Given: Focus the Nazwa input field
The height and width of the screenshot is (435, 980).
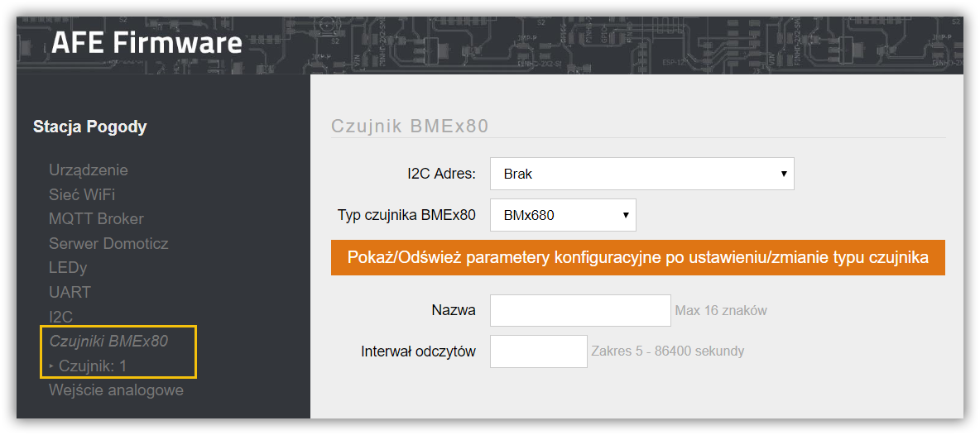Looking at the screenshot, I should (x=580, y=310).
